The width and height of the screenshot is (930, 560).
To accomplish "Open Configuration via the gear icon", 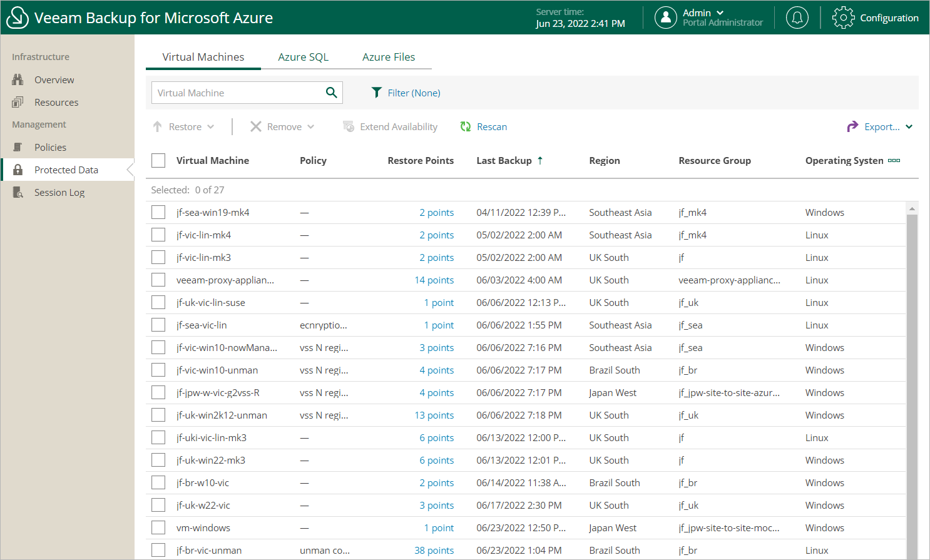I will 843,18.
